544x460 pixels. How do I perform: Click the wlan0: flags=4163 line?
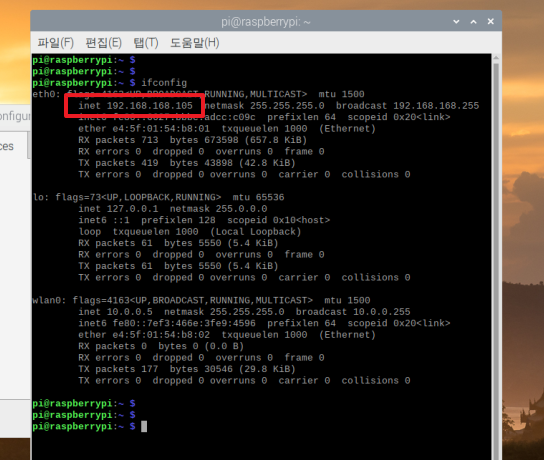click(x=201, y=300)
